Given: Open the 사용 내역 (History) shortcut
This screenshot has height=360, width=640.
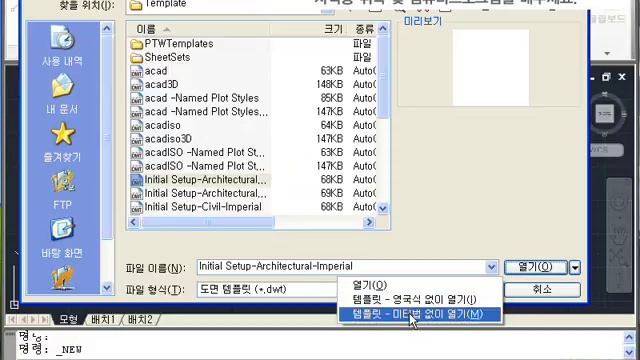Looking at the screenshot, I should [x=62, y=45].
